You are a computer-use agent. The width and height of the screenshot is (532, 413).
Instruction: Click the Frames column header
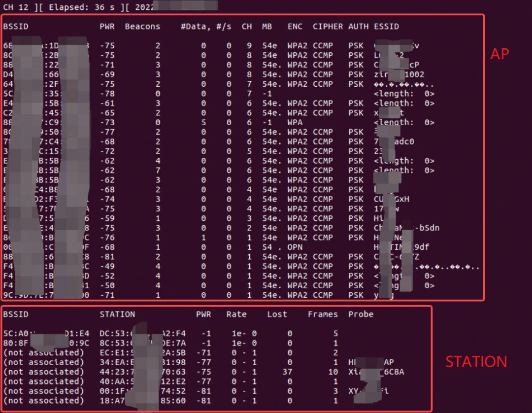click(323, 314)
